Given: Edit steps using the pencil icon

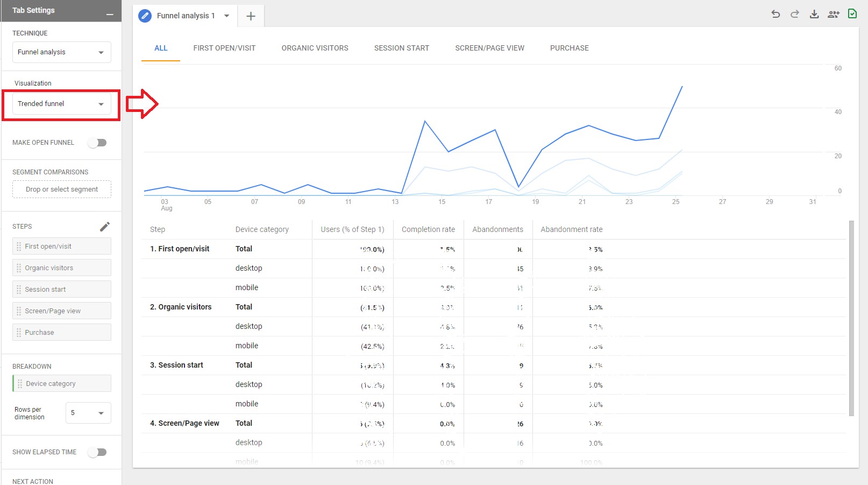Looking at the screenshot, I should pos(105,227).
